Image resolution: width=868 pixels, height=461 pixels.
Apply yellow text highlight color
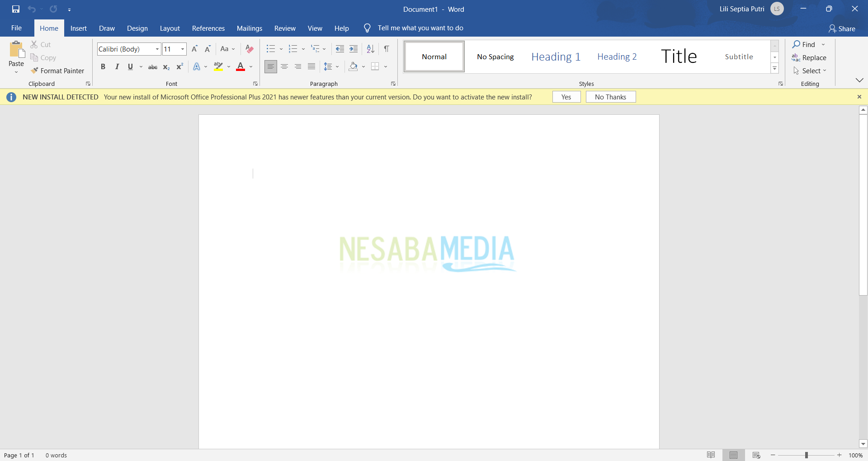(x=219, y=67)
